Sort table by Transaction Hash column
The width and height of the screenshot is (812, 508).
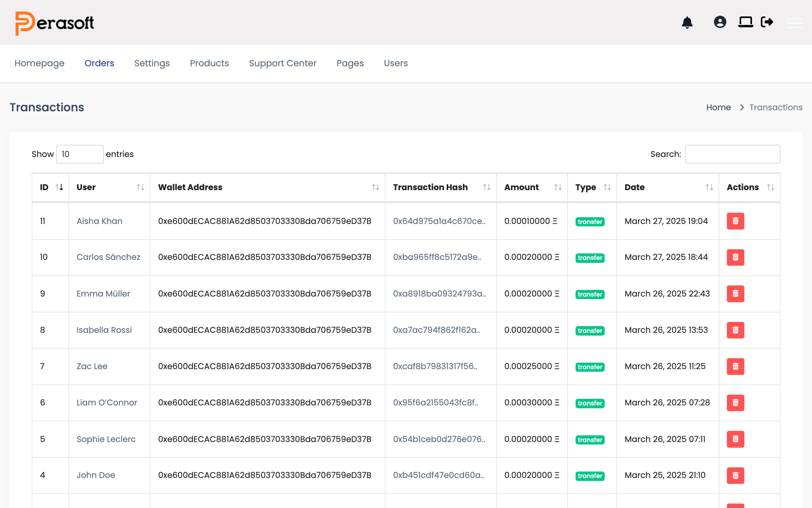click(441, 187)
